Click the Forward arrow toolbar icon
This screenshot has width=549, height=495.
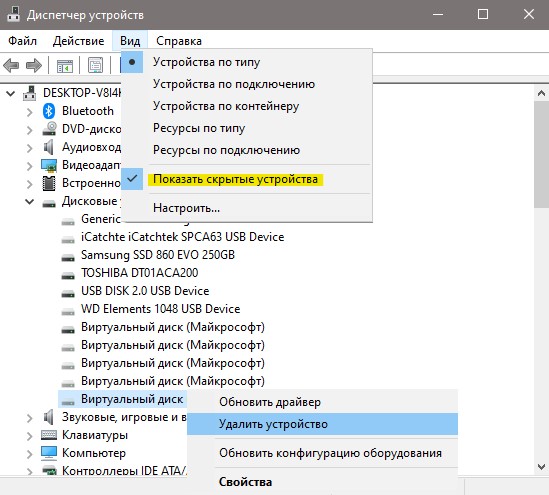tap(34, 65)
